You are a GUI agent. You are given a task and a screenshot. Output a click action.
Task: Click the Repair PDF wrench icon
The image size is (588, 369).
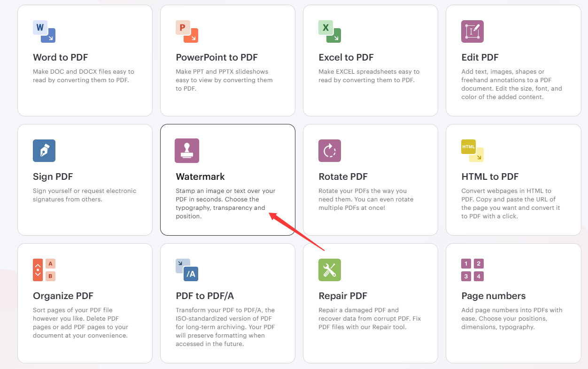click(330, 270)
